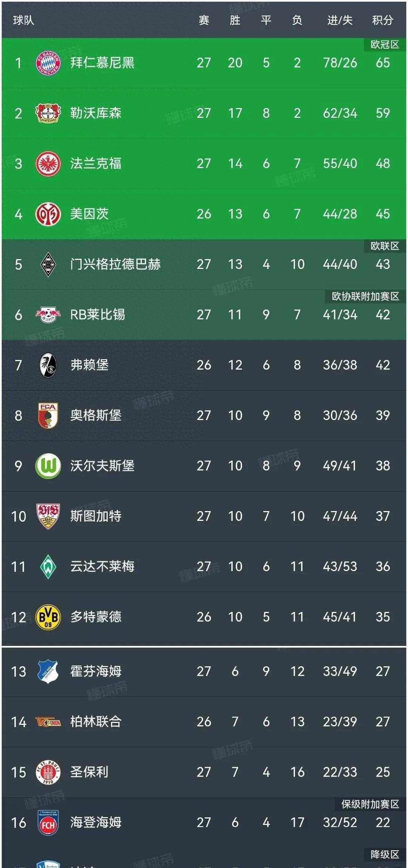Select the Mönchengladbach badge icon
Image resolution: width=408 pixels, height=868 pixels.
click(x=48, y=264)
